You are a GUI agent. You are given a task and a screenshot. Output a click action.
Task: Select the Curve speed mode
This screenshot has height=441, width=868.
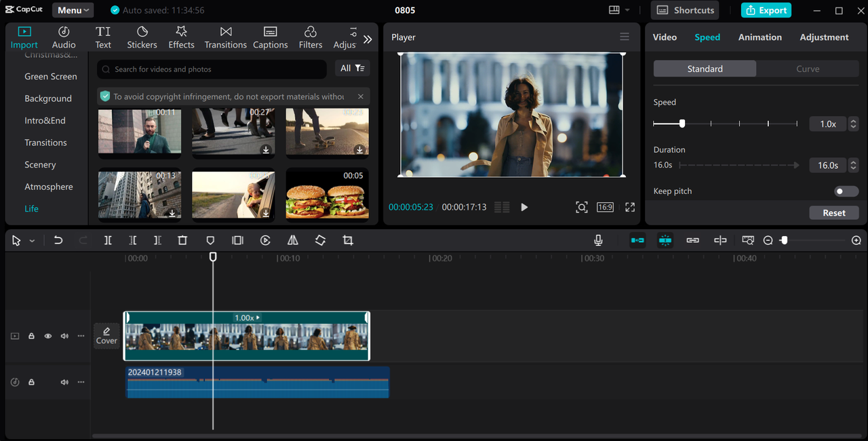pyautogui.click(x=808, y=69)
